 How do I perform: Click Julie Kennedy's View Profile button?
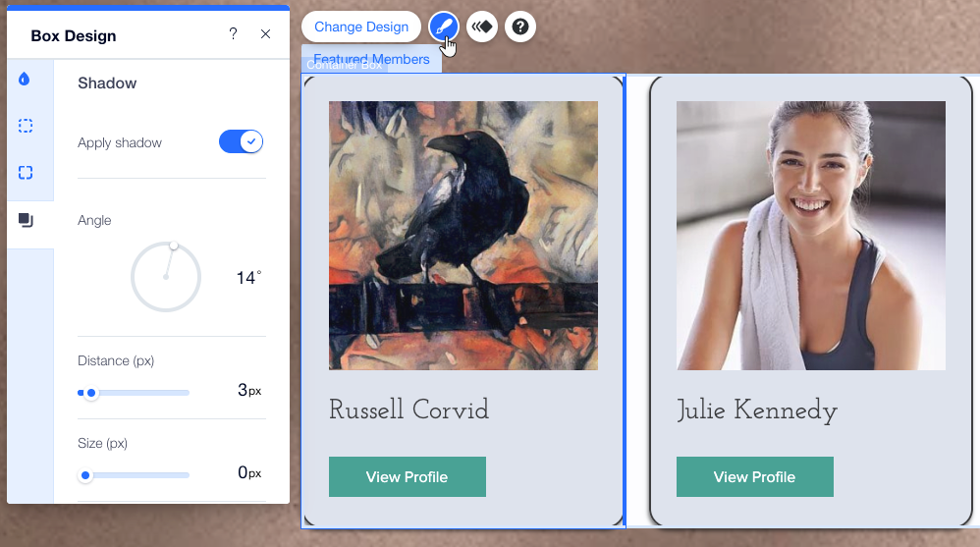click(x=755, y=477)
